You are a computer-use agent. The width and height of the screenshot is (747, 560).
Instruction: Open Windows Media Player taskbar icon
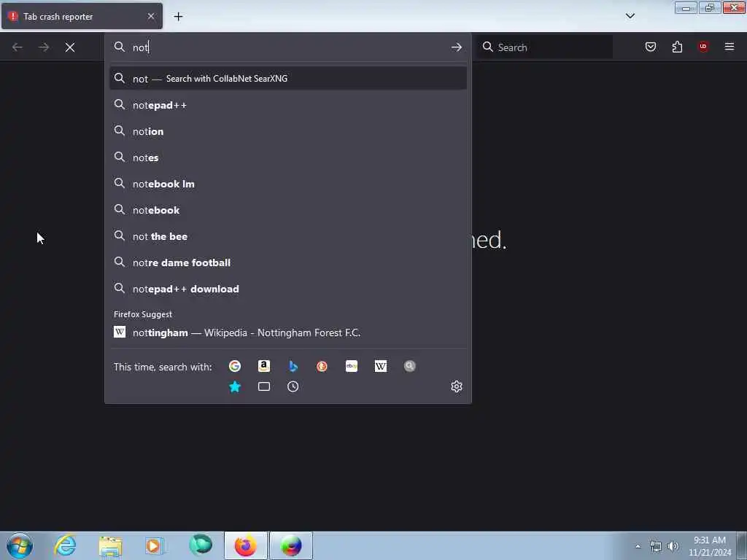click(x=155, y=545)
